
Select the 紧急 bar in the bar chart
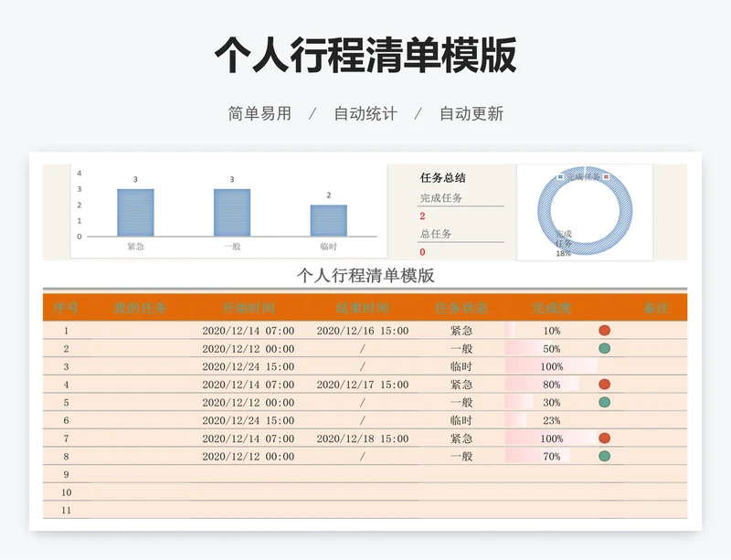click(135, 213)
